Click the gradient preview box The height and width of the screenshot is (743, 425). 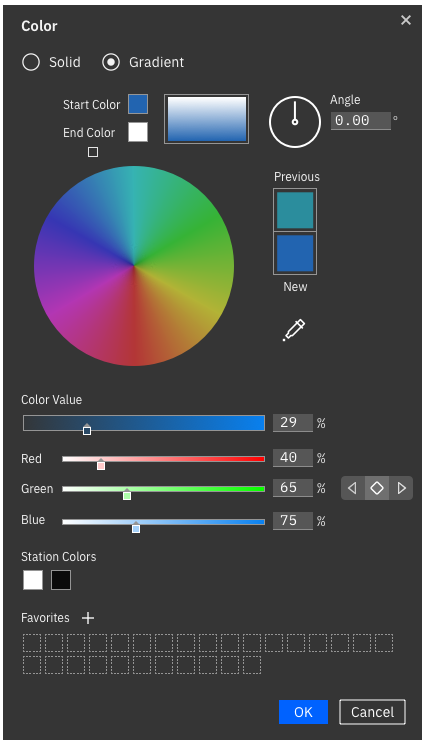[x=207, y=119]
